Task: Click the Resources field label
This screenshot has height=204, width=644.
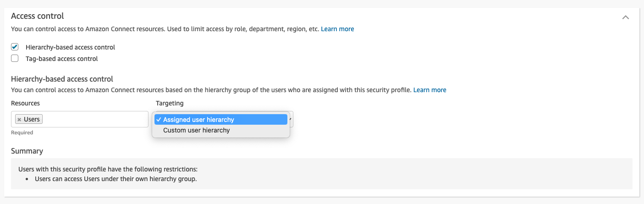Action: pyautogui.click(x=25, y=103)
